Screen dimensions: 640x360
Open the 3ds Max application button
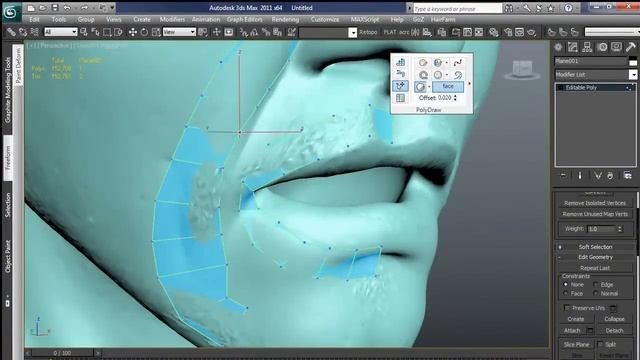(x=11, y=12)
